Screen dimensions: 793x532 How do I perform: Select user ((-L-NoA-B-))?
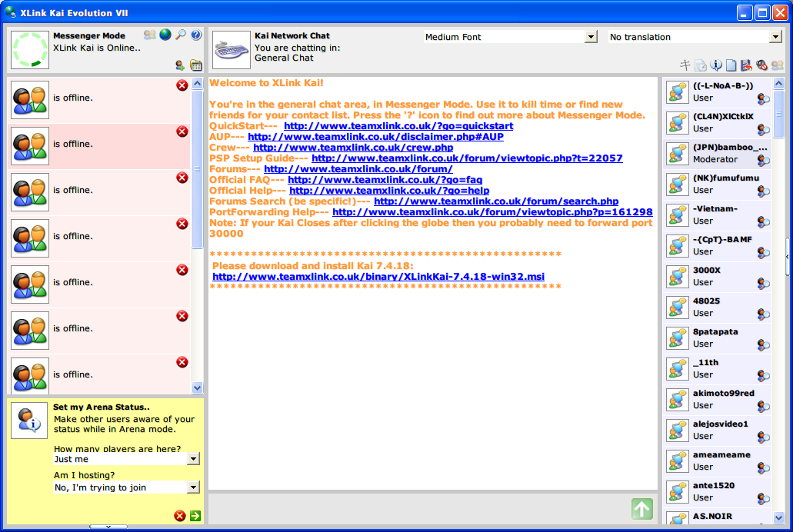pyautogui.click(x=717, y=92)
